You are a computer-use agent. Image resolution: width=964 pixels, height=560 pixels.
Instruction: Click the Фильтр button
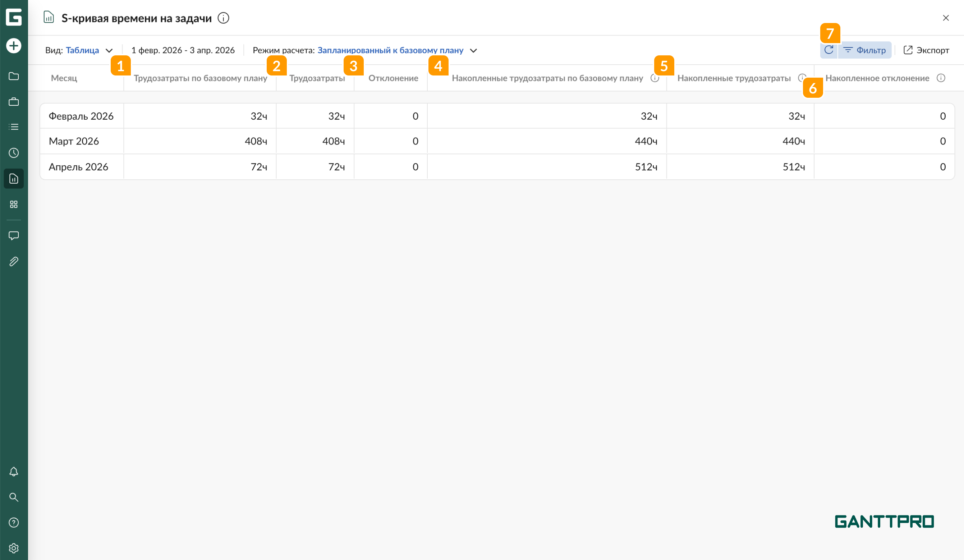tap(864, 50)
